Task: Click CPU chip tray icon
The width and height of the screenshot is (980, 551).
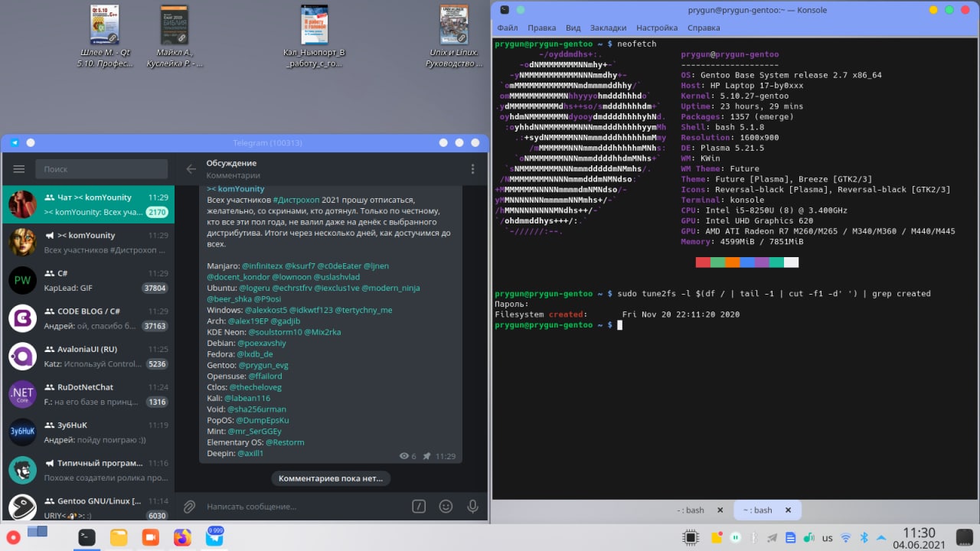Action: (x=691, y=538)
